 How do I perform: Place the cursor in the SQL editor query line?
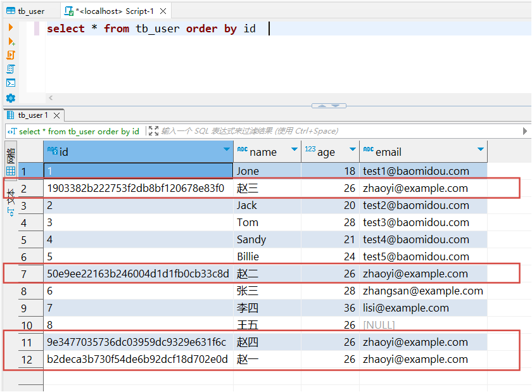288,28
